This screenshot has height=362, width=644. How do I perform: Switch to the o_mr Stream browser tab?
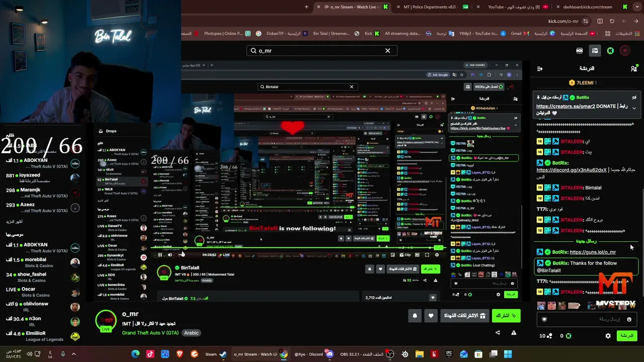point(352,7)
